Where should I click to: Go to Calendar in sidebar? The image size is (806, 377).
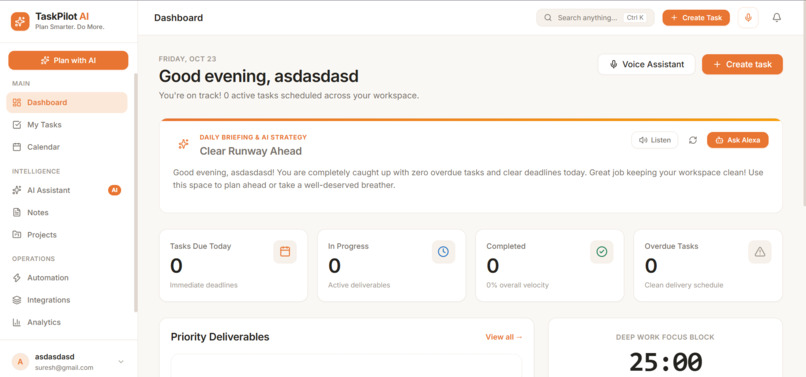67,147
